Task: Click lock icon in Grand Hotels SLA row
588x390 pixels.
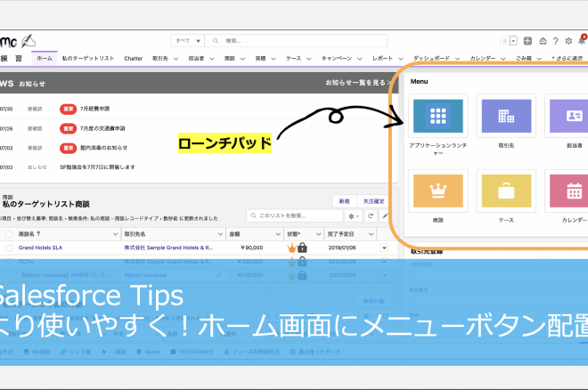Action: pyautogui.click(x=302, y=248)
